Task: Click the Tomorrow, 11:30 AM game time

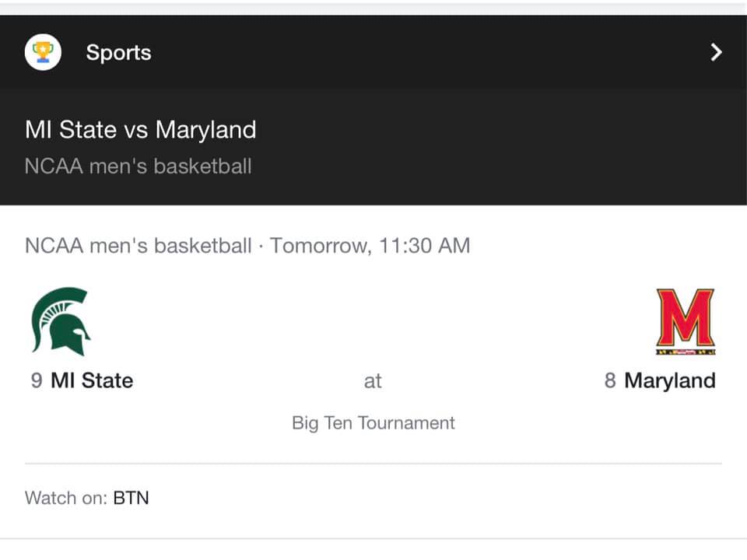Action: [x=370, y=246]
